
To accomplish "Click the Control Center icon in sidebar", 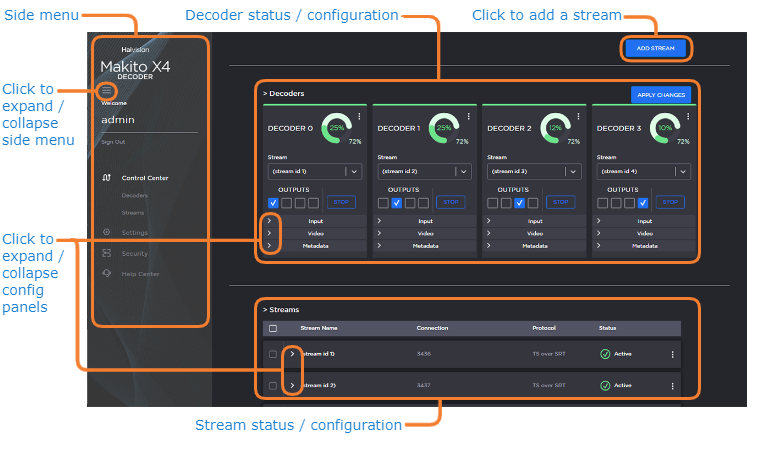I will point(106,178).
